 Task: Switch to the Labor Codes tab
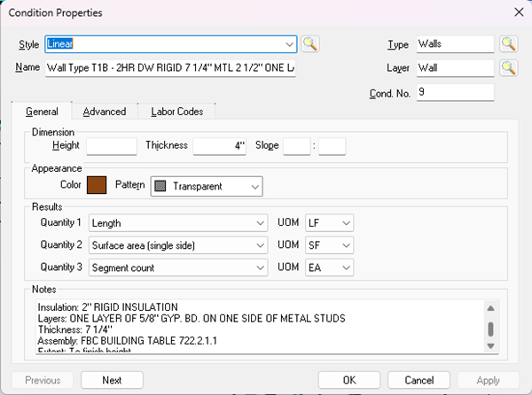point(176,112)
